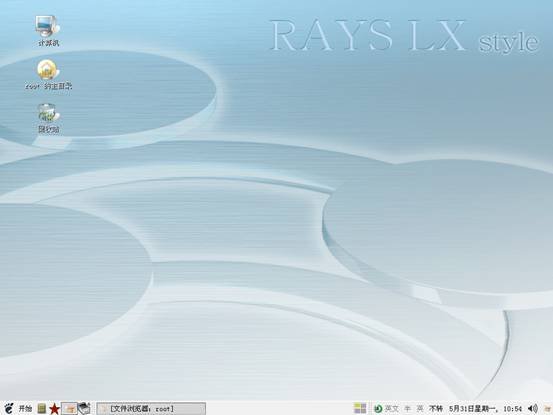
Task: Open the printer/disk launcher icon in the taskbar
Action: pyautogui.click(x=84, y=408)
